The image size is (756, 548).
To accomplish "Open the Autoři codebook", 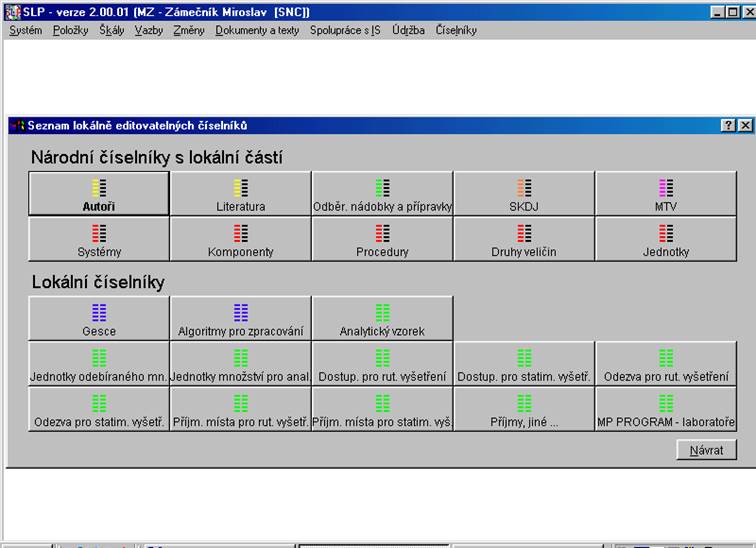I will [x=99, y=193].
